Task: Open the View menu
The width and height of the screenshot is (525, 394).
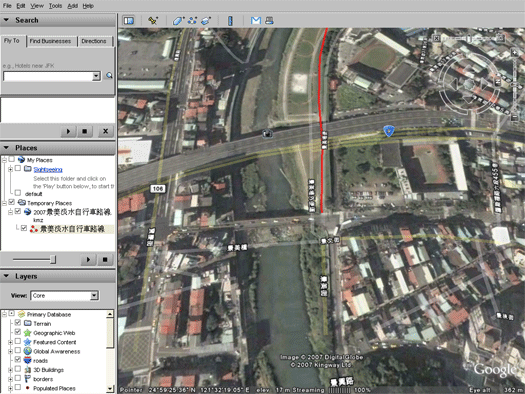Action: click(37, 6)
